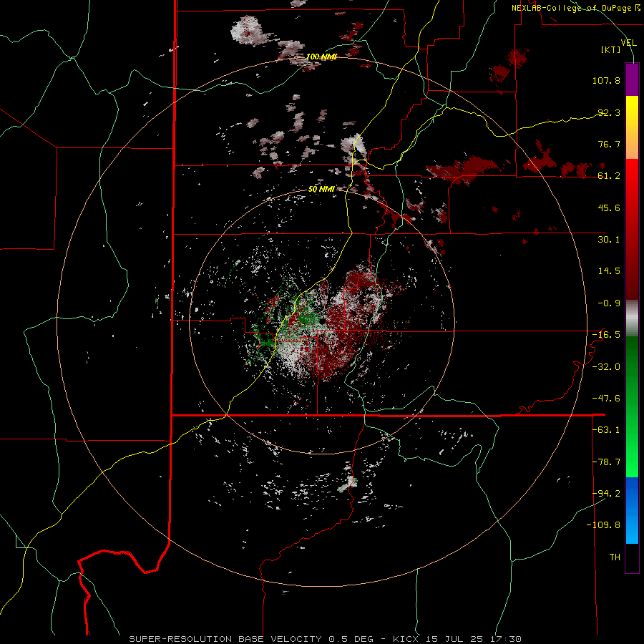Click the gray near-zero color bar segment
Image resolution: width=644 pixels, height=644 pixels.
pyautogui.click(x=632, y=318)
